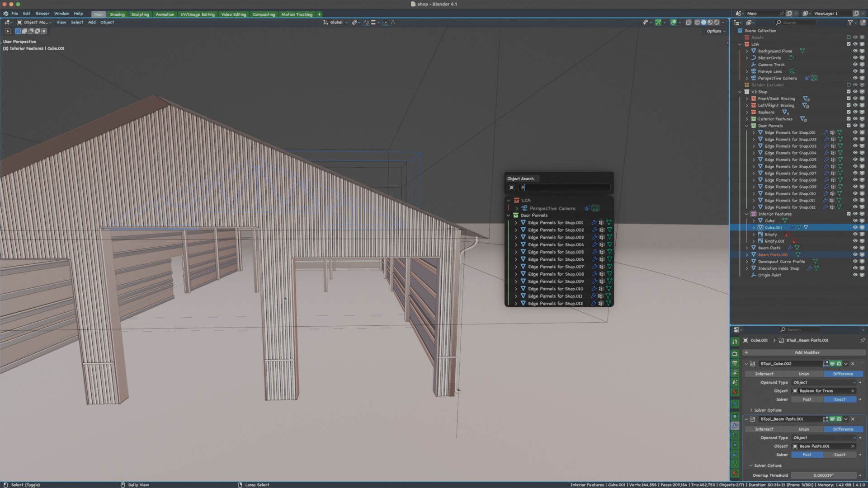
Task: Open Operand Type dropdown for BTool_Beam Posts.001
Action: tap(824, 438)
